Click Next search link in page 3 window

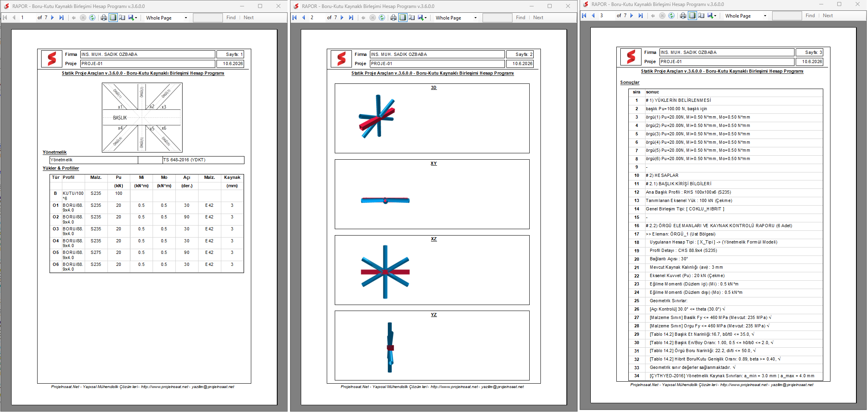tap(828, 16)
